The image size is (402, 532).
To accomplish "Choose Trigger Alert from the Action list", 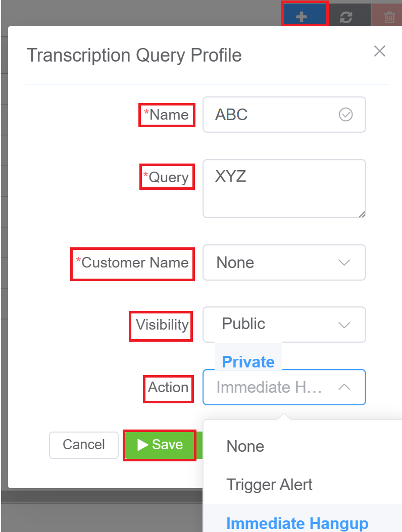I will [x=269, y=485].
